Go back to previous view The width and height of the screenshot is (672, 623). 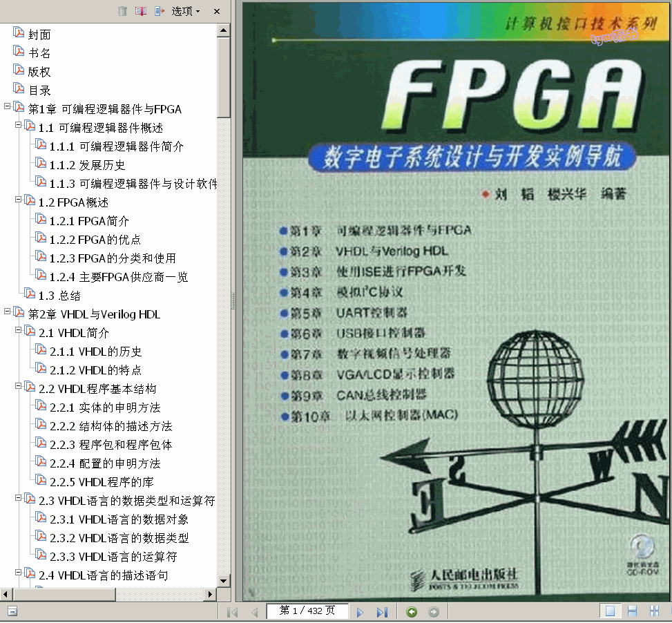pyautogui.click(x=412, y=612)
